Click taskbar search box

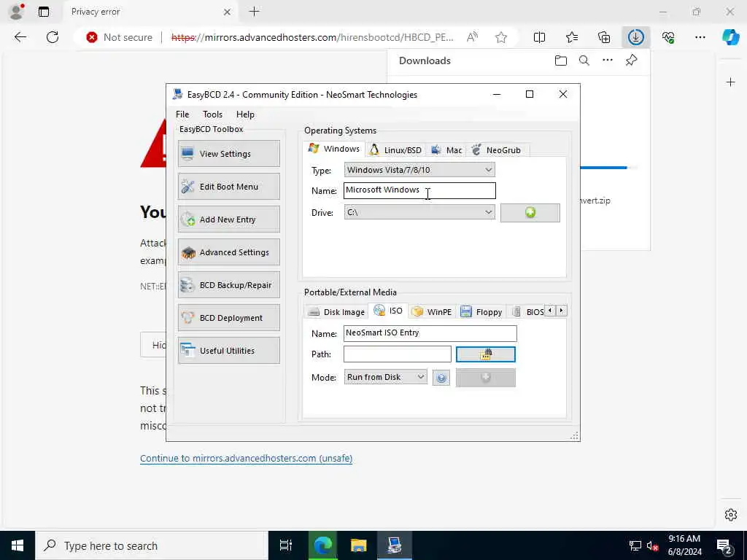pyautogui.click(x=152, y=545)
